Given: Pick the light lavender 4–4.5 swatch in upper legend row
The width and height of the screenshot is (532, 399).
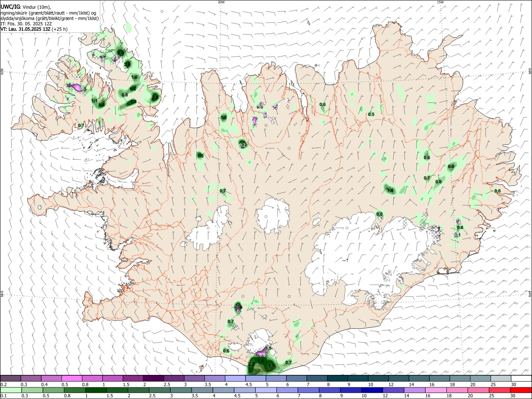Looking at the screenshot, I should click(x=235, y=379).
